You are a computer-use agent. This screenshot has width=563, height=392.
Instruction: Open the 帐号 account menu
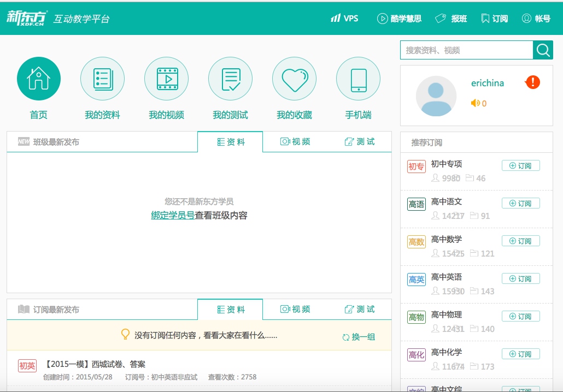coord(536,19)
